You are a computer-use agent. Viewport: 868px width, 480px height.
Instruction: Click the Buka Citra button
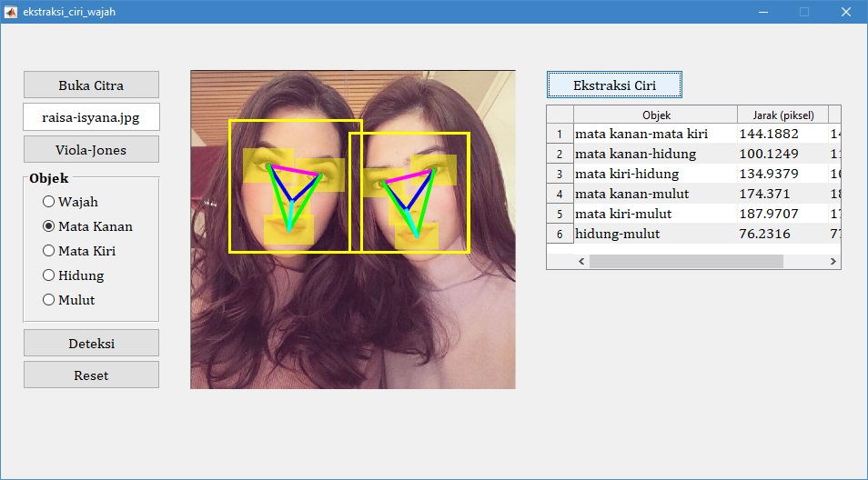[91, 85]
